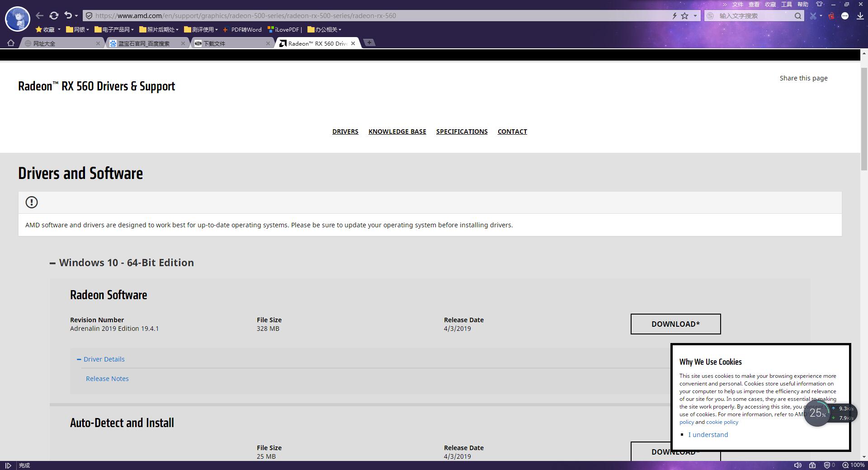Reload the page with the refresh icon

pos(54,16)
